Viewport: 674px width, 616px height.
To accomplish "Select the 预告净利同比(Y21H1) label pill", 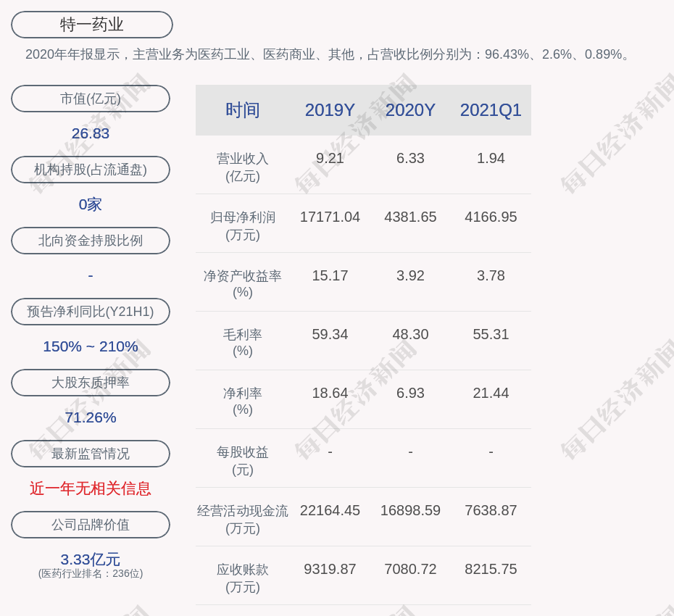I will 91,311.
